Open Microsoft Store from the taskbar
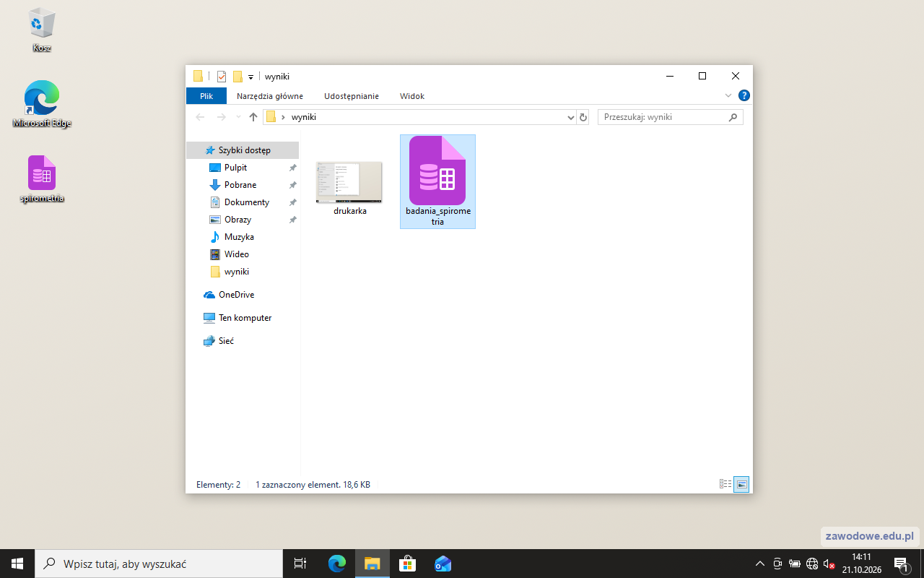Image resolution: width=924 pixels, height=578 pixels. click(x=407, y=564)
